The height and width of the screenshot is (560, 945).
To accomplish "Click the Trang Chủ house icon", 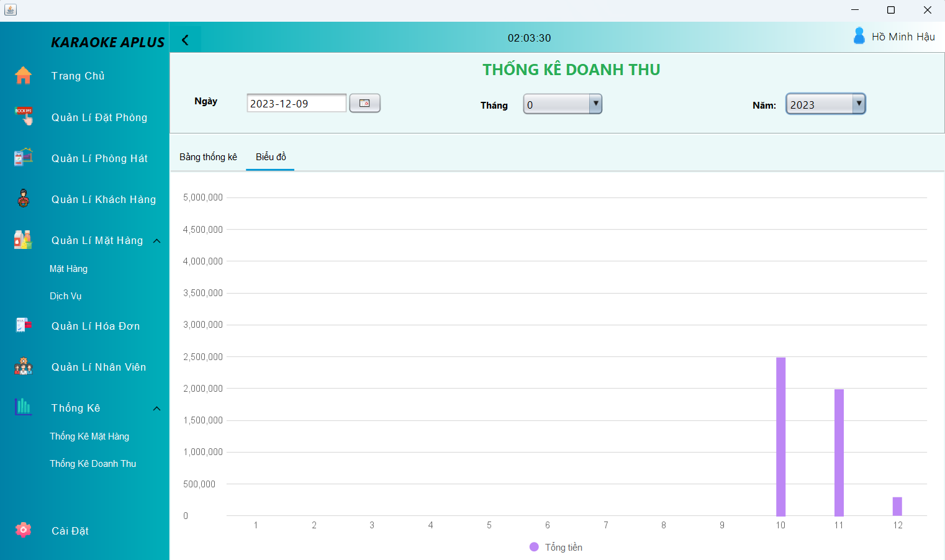I will tap(24, 75).
